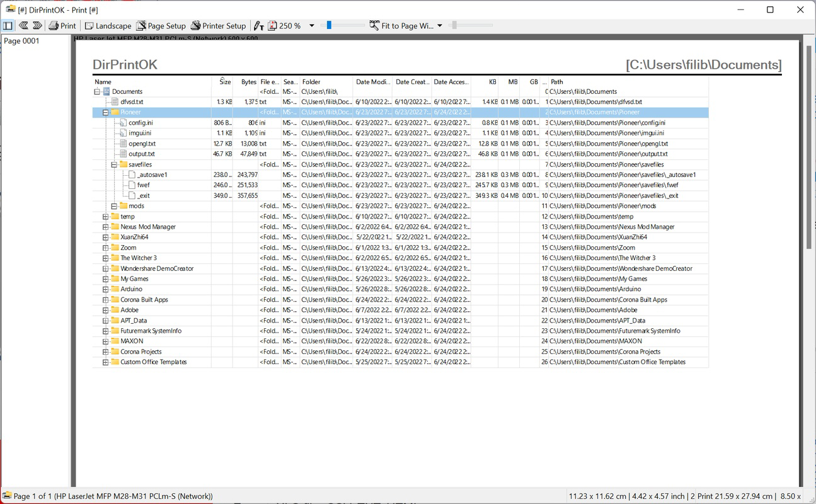Image resolution: width=816 pixels, height=504 pixels.
Task: Open the Fit to Page Width dropdown
Action: pos(439,26)
